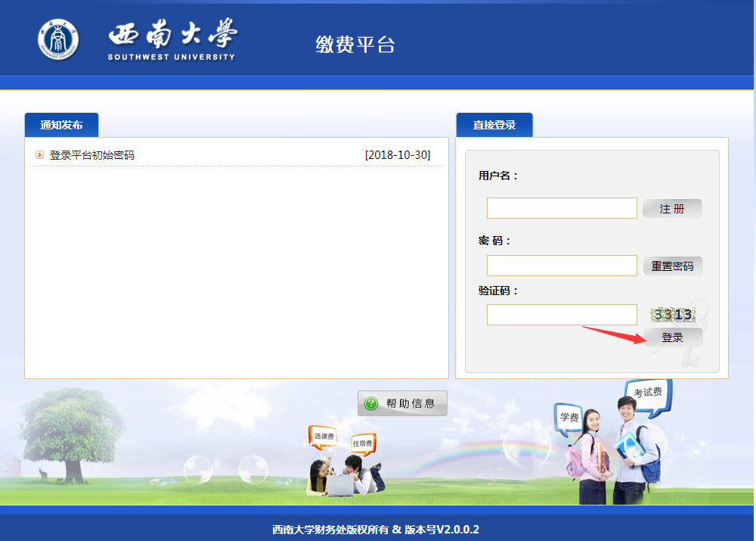This screenshot has height=541, width=756.
Task: Select the 直接登录 tab
Action: click(494, 125)
